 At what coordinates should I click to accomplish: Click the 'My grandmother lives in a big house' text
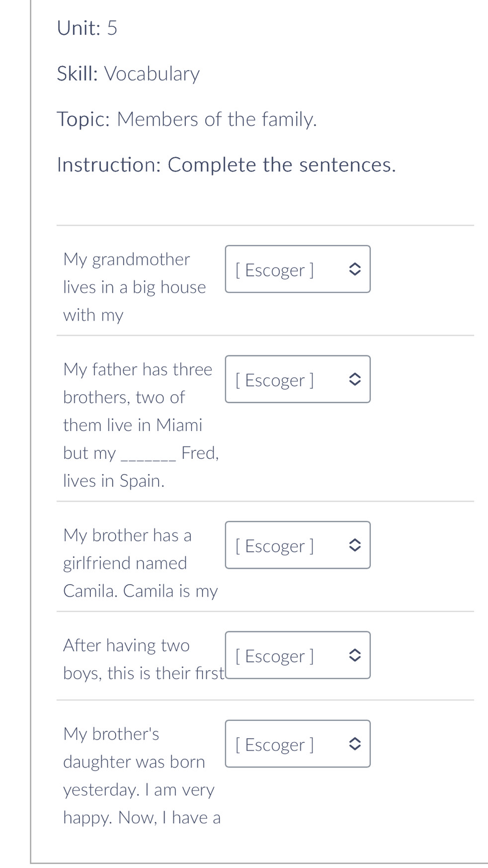pos(134,273)
